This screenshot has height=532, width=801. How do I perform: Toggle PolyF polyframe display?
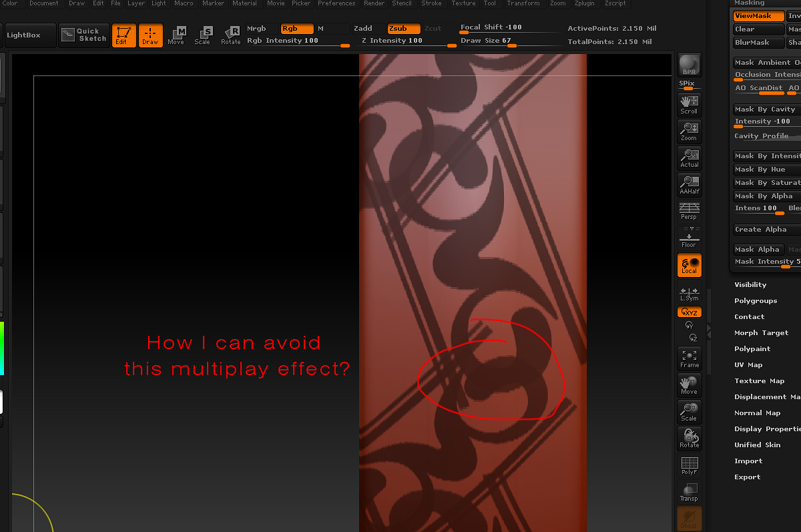coord(690,465)
